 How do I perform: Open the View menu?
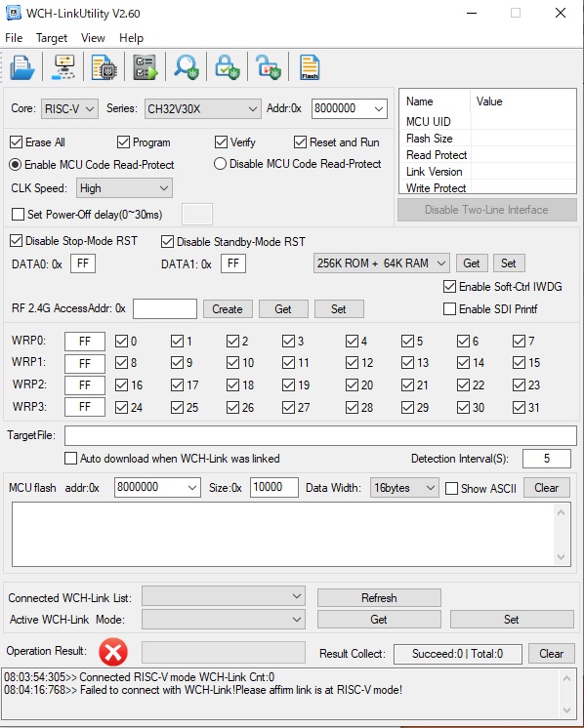point(93,38)
